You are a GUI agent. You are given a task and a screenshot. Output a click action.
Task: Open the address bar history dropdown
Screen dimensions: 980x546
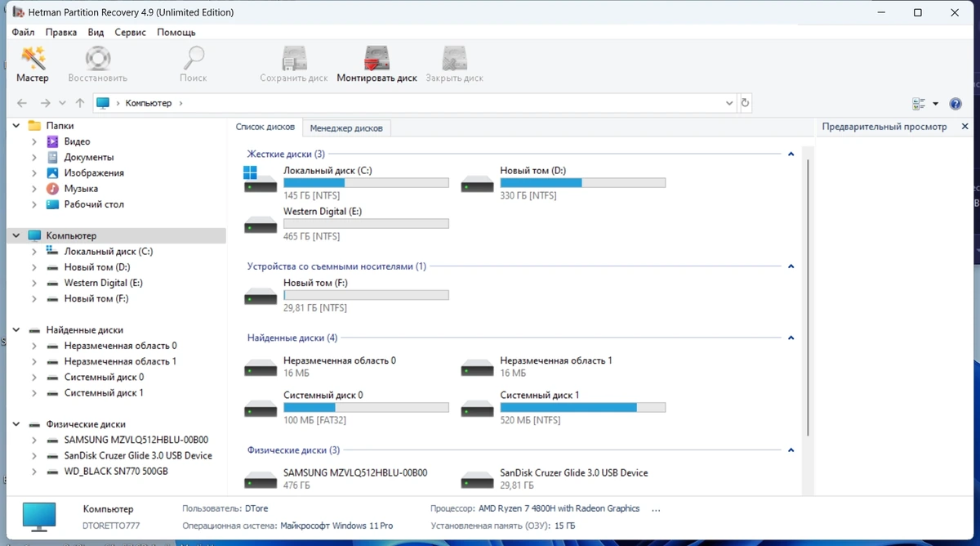point(729,104)
